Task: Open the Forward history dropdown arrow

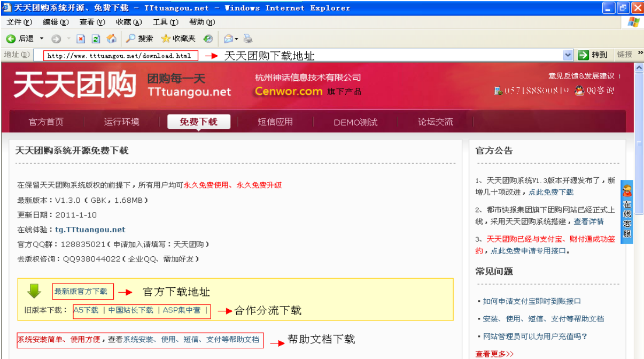Action: tap(68, 39)
